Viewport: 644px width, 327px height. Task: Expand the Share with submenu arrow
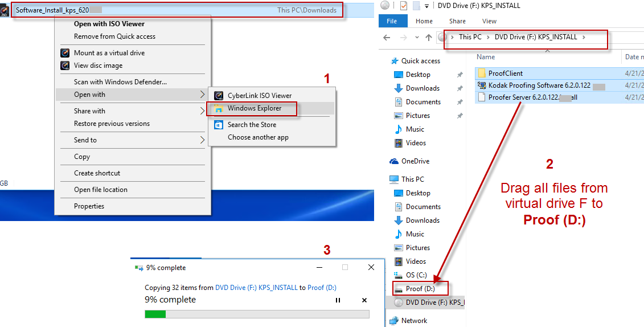click(202, 111)
